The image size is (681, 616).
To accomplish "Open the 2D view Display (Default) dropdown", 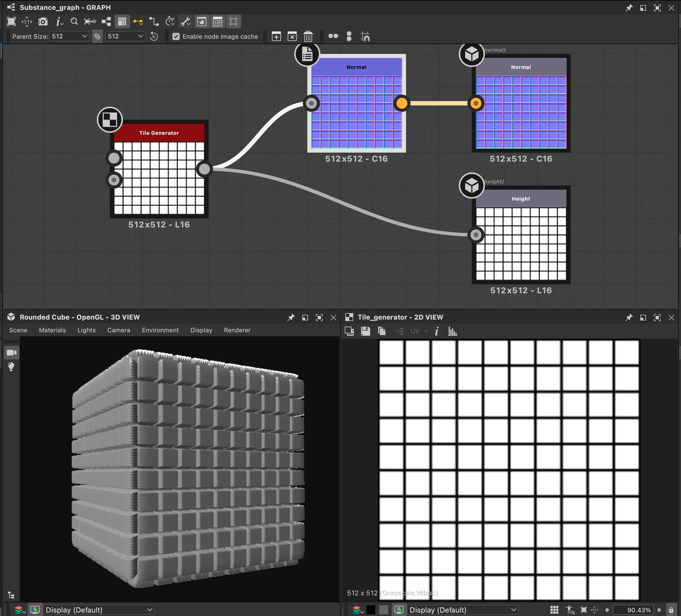I will click(x=463, y=610).
